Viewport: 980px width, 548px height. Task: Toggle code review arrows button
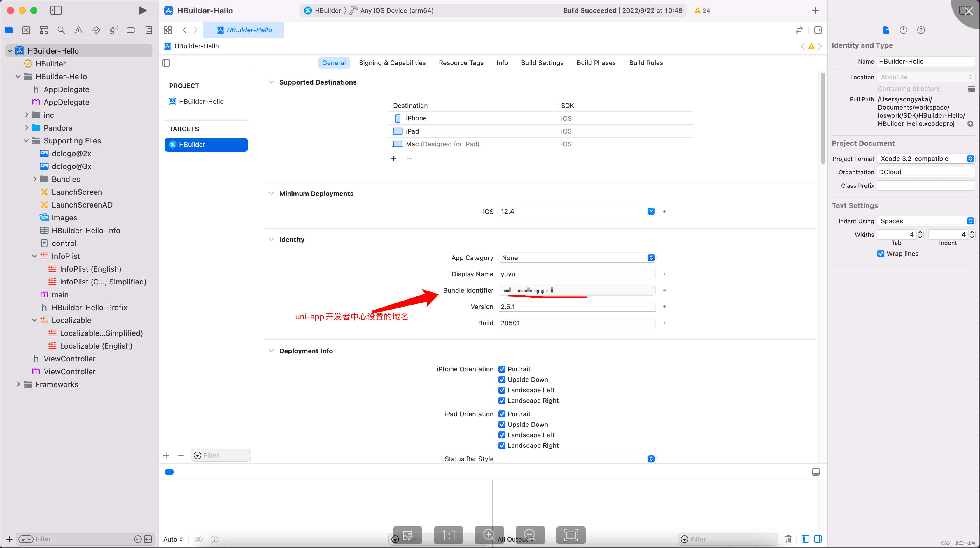click(x=799, y=30)
